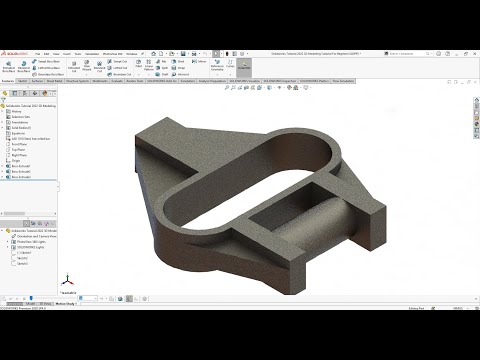Select the Extruded Boss/Base tool
Screen dimensions: 480x360
[x=9, y=66]
